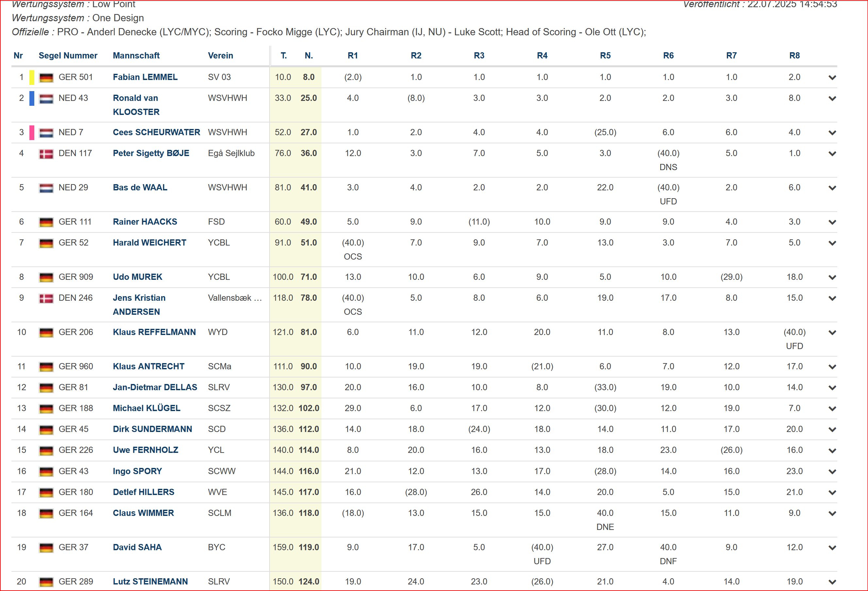Expand details for Jens Kristian ANDERSEN row

[832, 299]
